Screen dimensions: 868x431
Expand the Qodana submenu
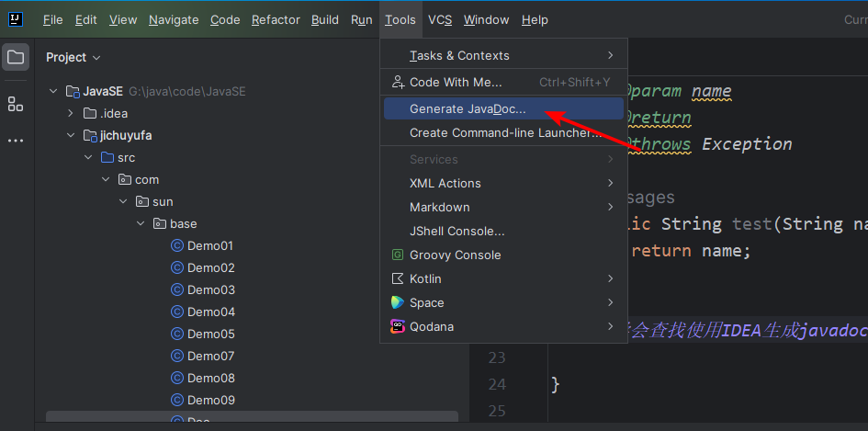611,326
